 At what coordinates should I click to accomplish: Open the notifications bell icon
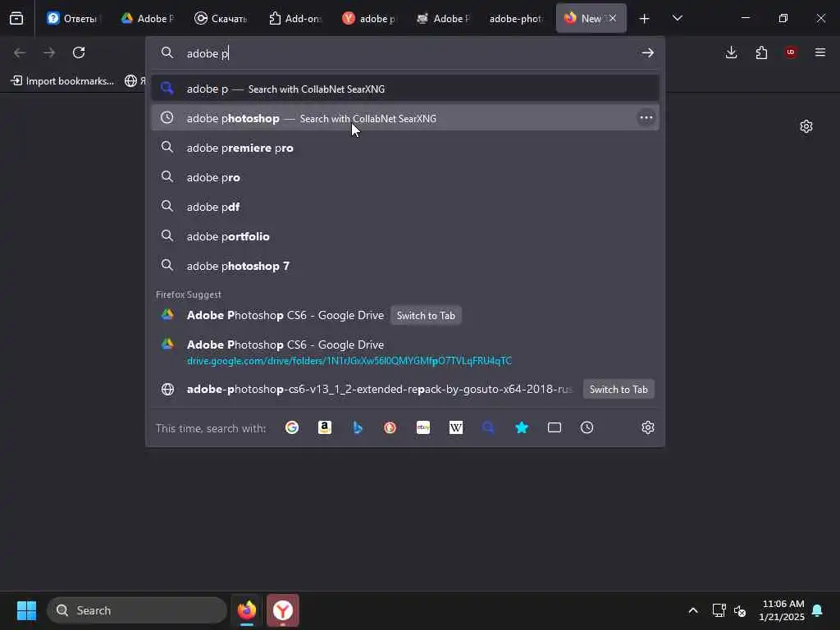[818, 610]
